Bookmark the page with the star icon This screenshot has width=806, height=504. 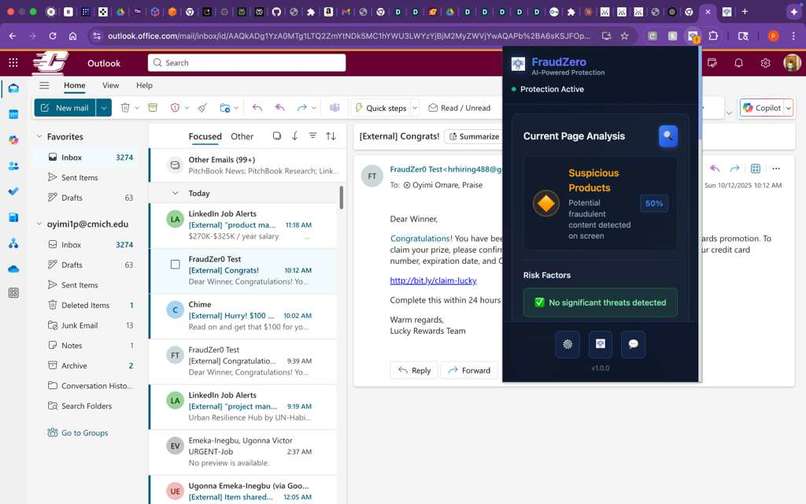pyautogui.click(x=625, y=36)
